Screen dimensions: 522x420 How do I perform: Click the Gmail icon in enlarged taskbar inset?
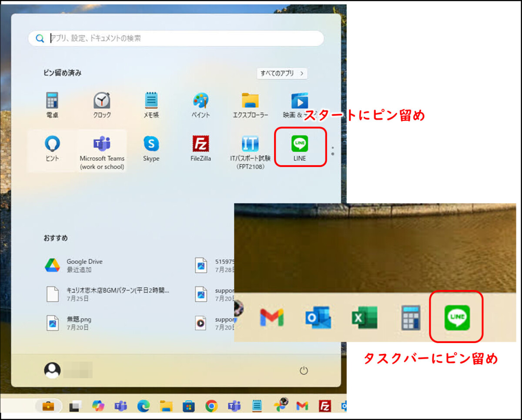(x=272, y=318)
